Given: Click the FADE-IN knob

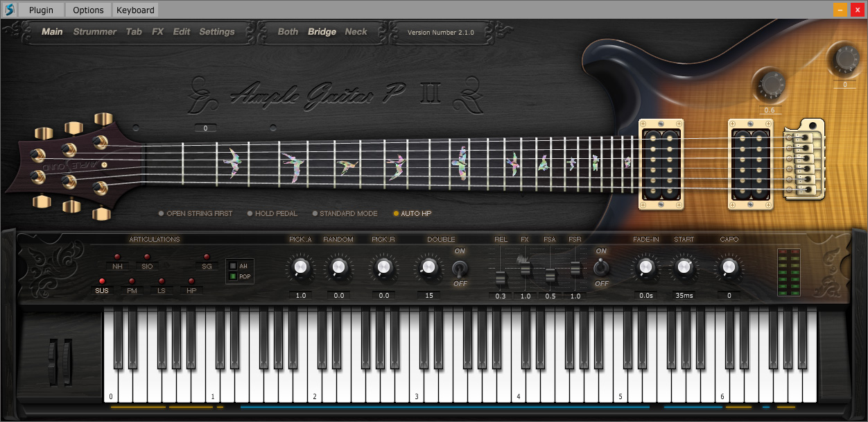Looking at the screenshot, I should point(645,267).
